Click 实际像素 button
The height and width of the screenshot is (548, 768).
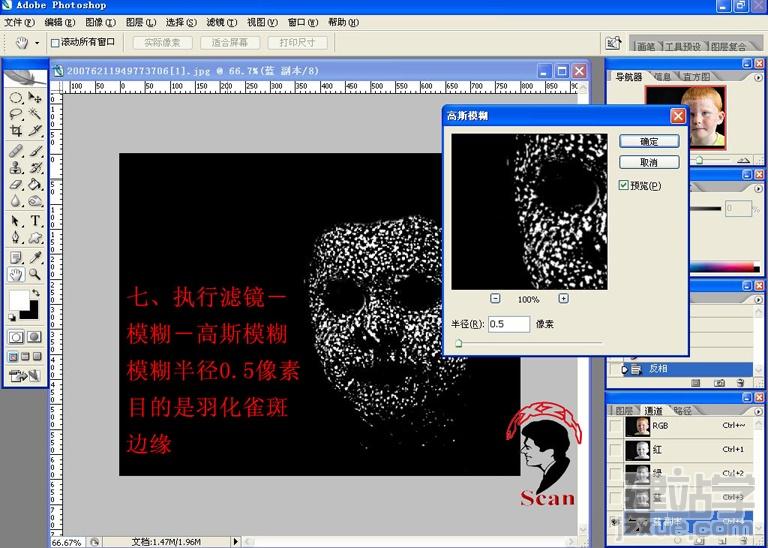pos(163,43)
